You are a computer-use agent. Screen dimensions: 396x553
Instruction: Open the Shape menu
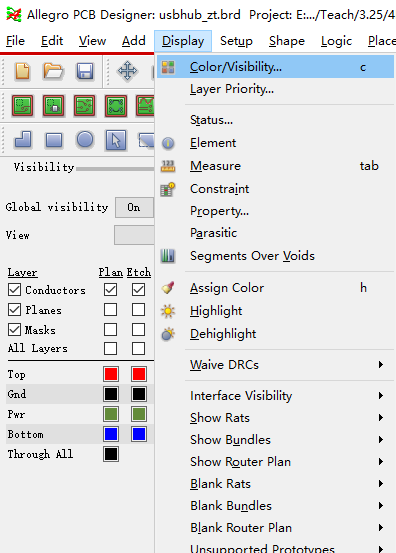coord(287,41)
